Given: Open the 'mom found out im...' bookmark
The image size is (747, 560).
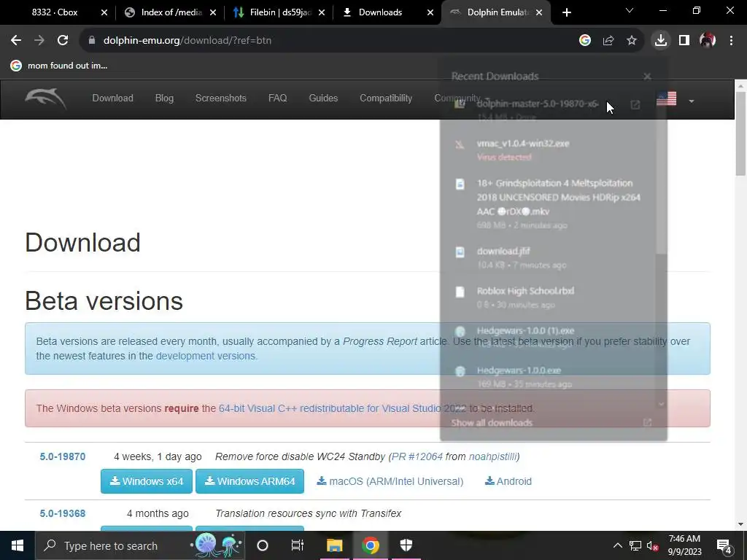Looking at the screenshot, I should 59,66.
